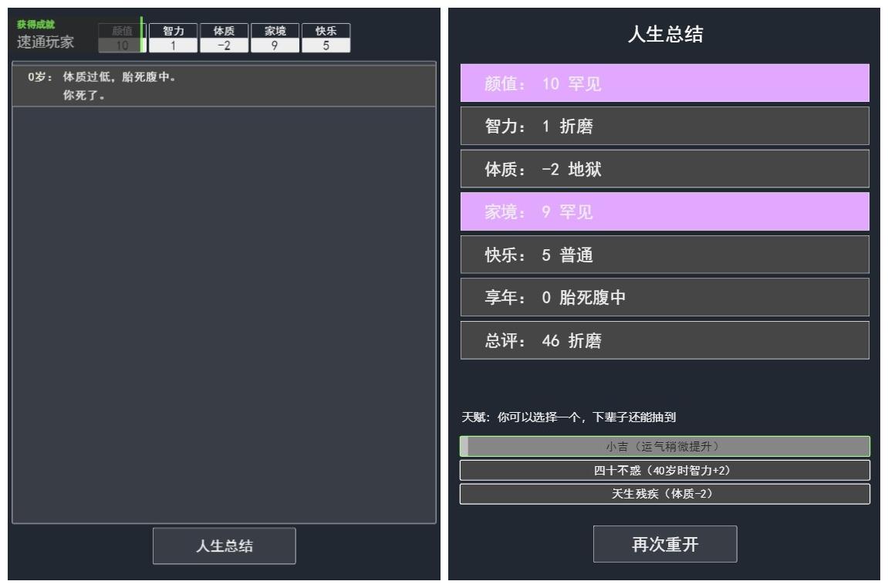Click the 享年 0 胎死腹中 summary row

pyautogui.click(x=665, y=297)
